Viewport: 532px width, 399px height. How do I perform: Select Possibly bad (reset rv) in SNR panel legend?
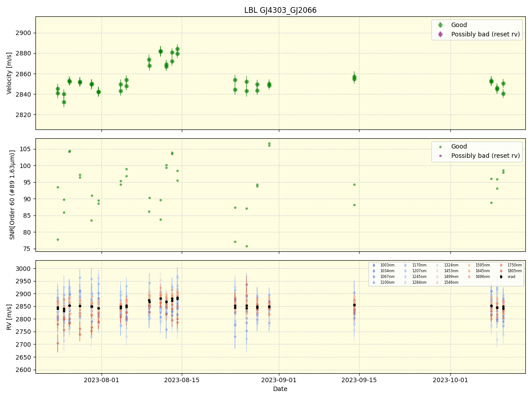point(485,156)
